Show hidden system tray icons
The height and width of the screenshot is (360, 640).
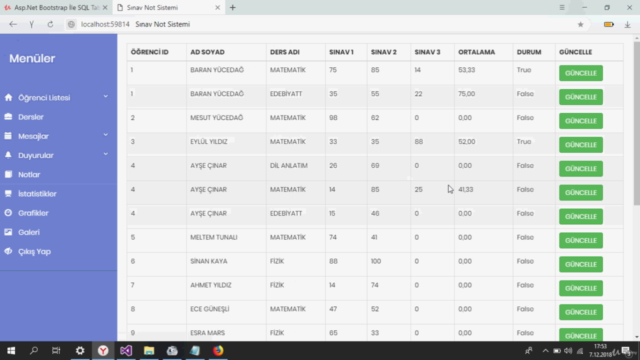point(545,351)
